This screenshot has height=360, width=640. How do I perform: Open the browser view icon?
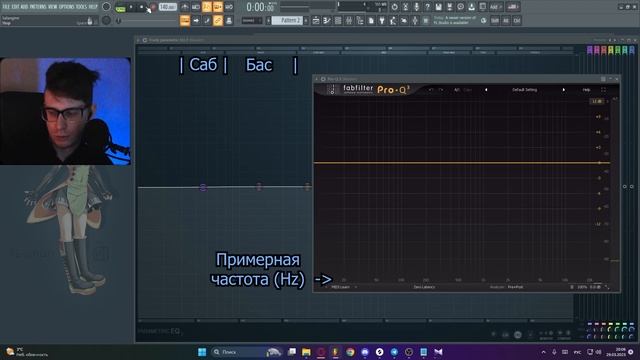click(x=360, y=20)
